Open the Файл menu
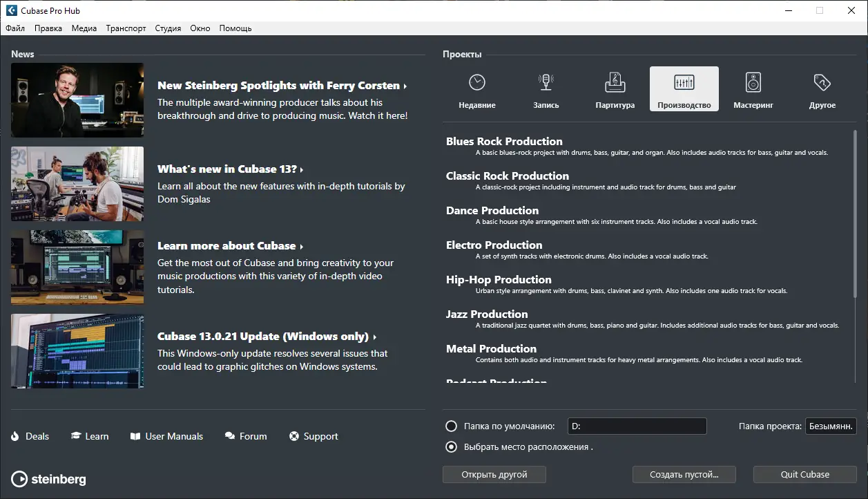868x499 pixels. [x=15, y=28]
